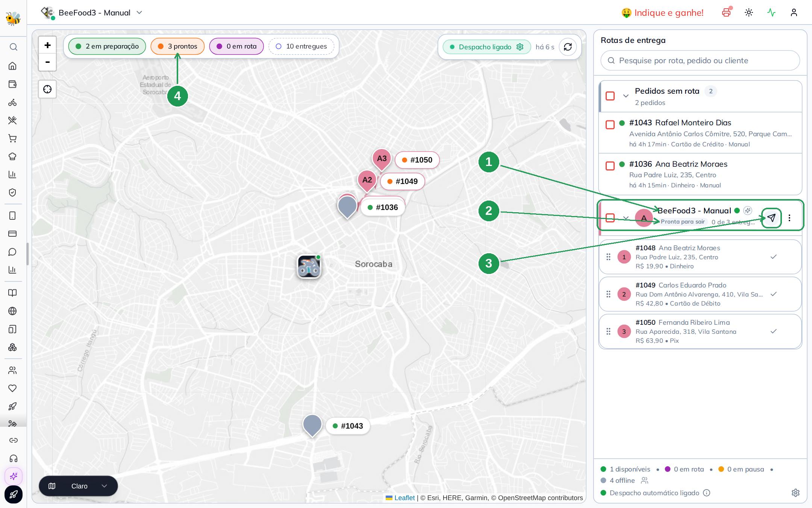
Task: Click the #1050 map label
Action: [417, 160]
